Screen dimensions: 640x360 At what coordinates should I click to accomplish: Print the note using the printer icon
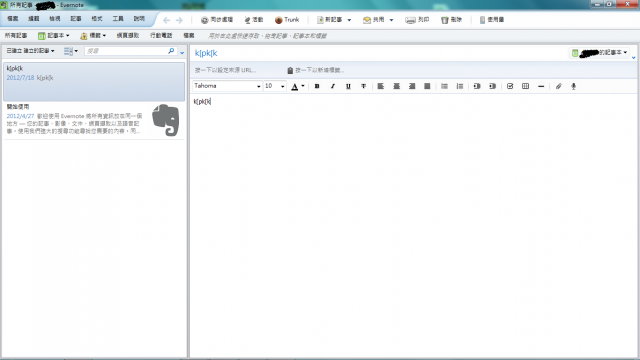pos(417,20)
